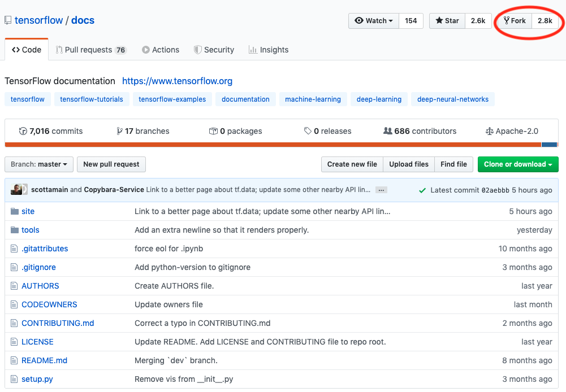The image size is (566, 392).
Task: Switch to the Insights tab
Action: pos(269,50)
